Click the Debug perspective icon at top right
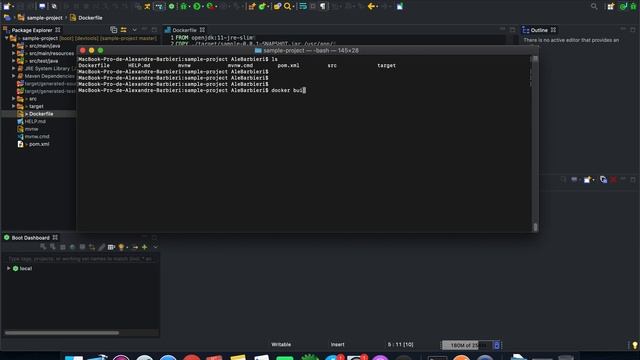The image size is (640, 360). click(633, 6)
